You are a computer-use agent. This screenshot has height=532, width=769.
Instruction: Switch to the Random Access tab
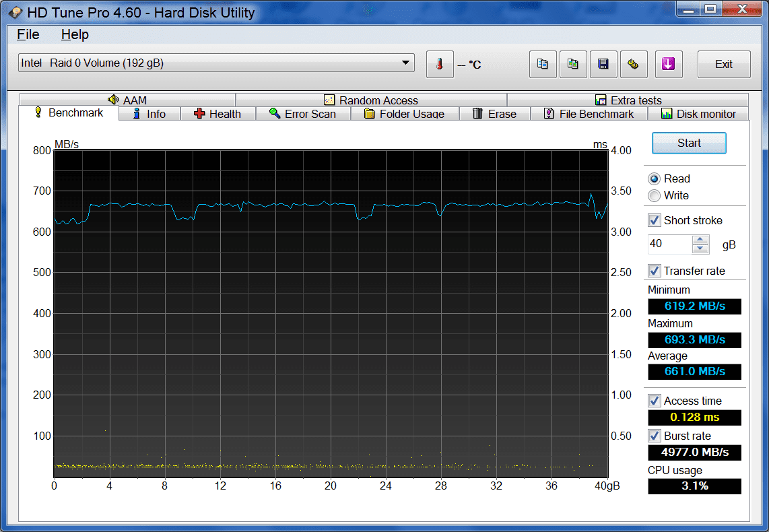click(x=371, y=100)
